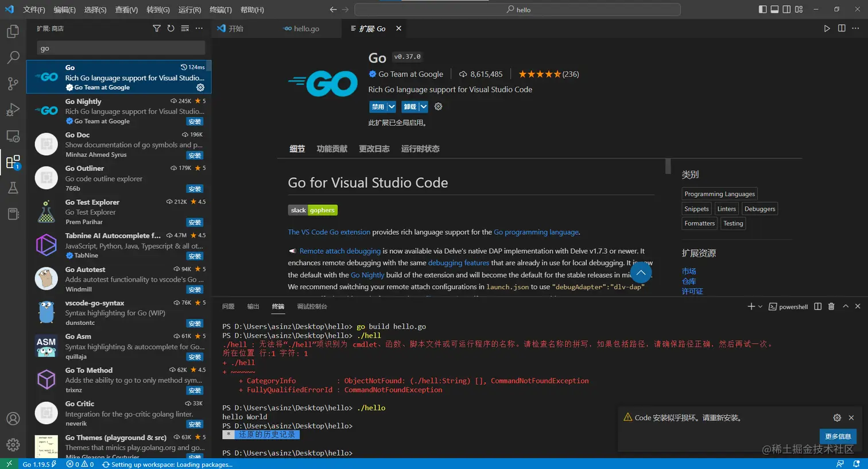
Task: Dismiss the Code 安装似乎损坏 notification
Action: 851,418
